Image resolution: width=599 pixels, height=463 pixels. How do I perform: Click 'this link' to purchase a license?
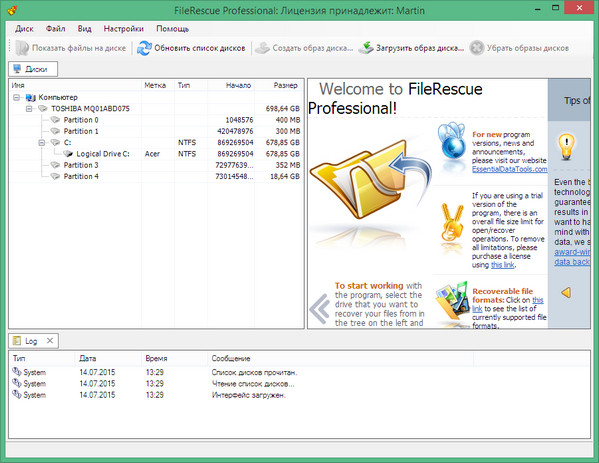[502, 265]
